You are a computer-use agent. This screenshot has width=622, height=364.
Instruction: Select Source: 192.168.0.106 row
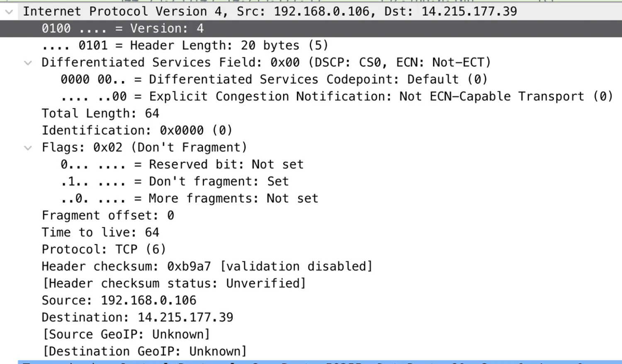pos(311,300)
